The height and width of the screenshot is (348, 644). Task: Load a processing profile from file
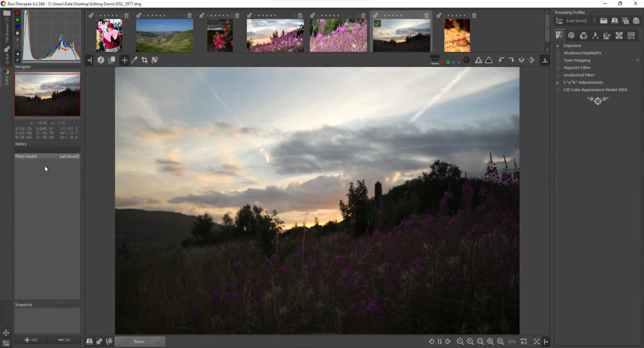click(x=603, y=21)
